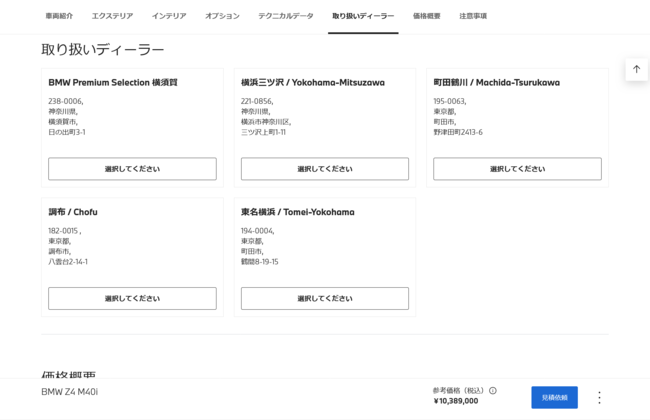Click the 取り扱いディーラー section heading
This screenshot has height=420, width=650.
[x=103, y=49]
